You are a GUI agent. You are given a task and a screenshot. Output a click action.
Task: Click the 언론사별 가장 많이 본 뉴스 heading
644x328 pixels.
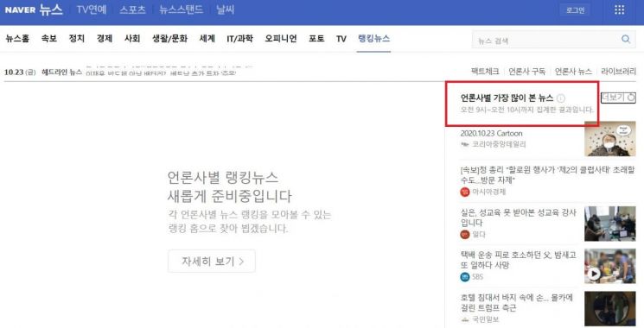pos(507,98)
